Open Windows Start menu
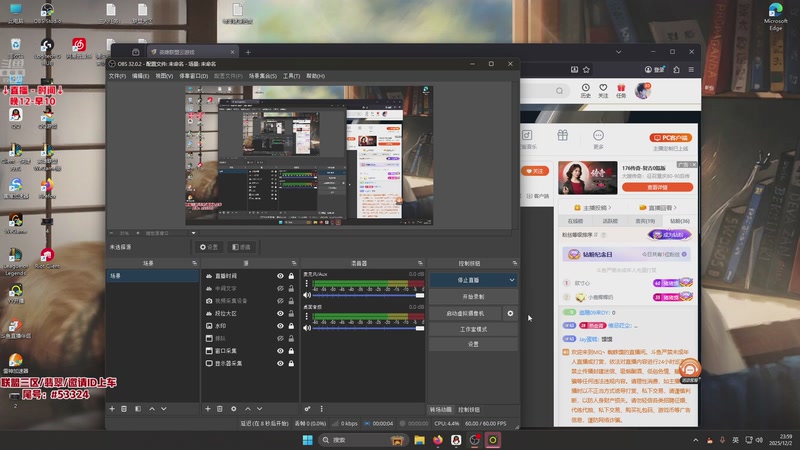Viewport: 800px width, 450px height. tap(307, 440)
